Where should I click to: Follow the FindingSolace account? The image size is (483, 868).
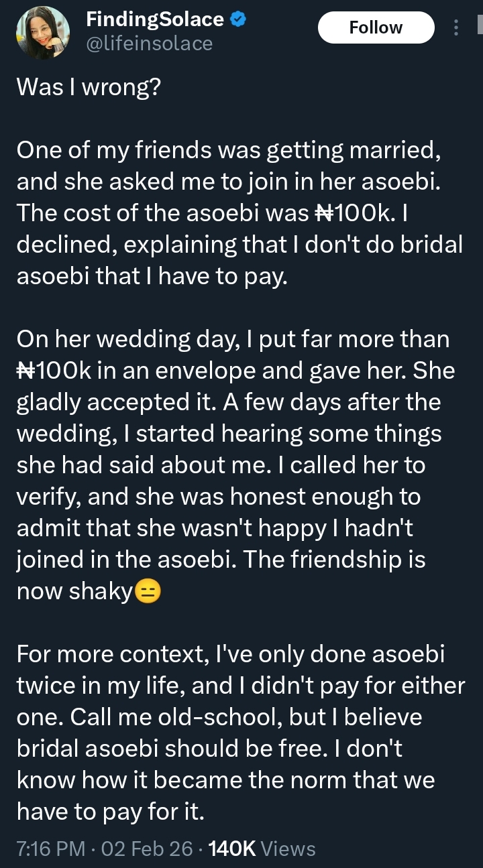coord(376,27)
